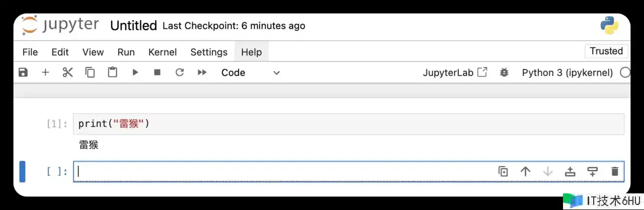Switch the kernel via Python 3 (ipykernel)
Image resolution: width=644 pixels, height=210 pixels.
click(568, 73)
